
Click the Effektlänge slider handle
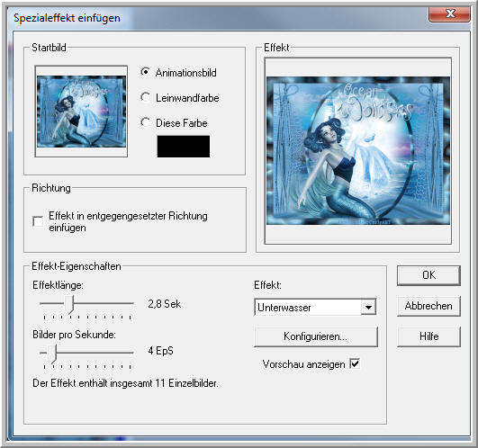coord(70,305)
